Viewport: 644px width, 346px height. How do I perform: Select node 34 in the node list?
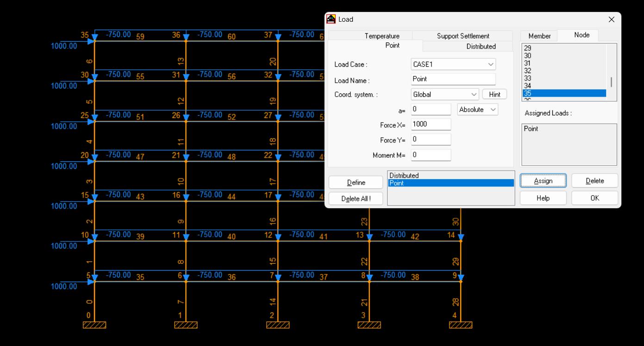[x=564, y=86]
